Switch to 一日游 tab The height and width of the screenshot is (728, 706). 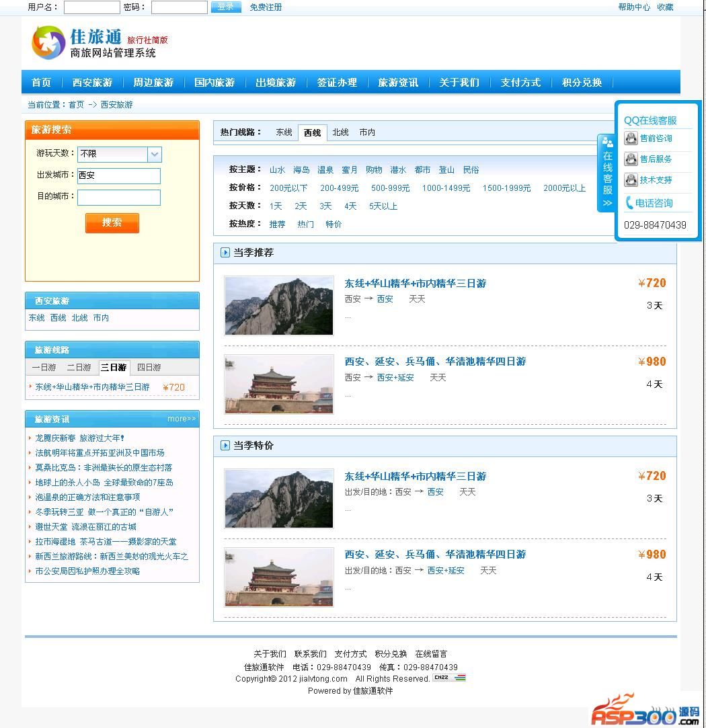point(44,367)
